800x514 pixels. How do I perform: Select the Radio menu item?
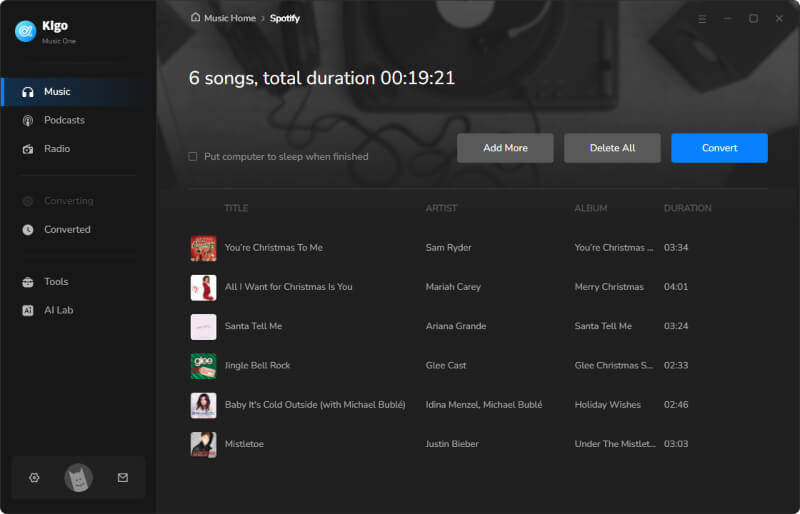(79, 149)
